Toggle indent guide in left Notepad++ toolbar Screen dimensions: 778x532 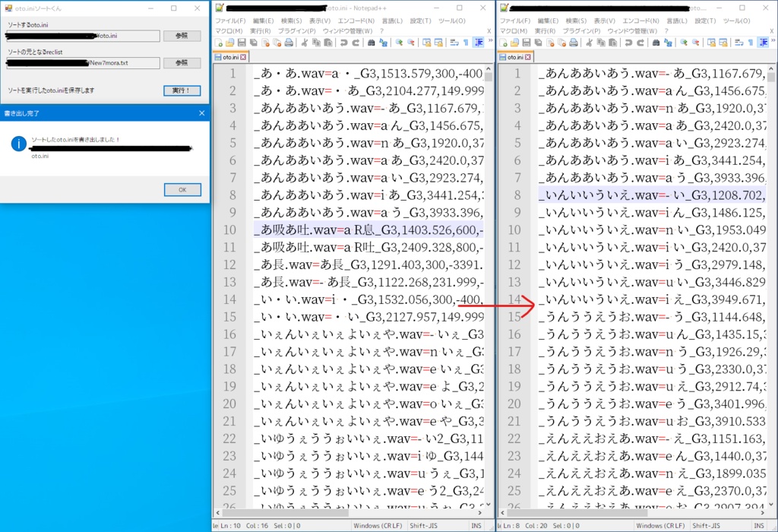479,43
